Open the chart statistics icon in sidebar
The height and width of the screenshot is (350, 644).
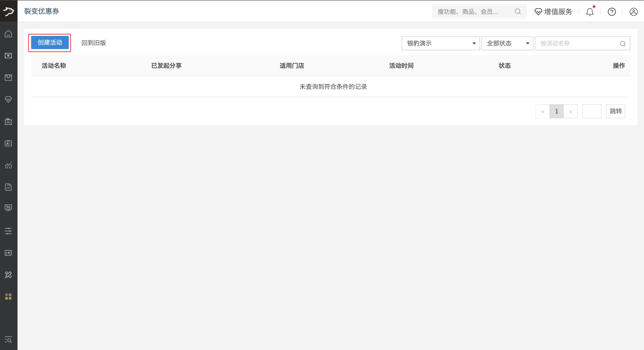pyautogui.click(x=9, y=165)
